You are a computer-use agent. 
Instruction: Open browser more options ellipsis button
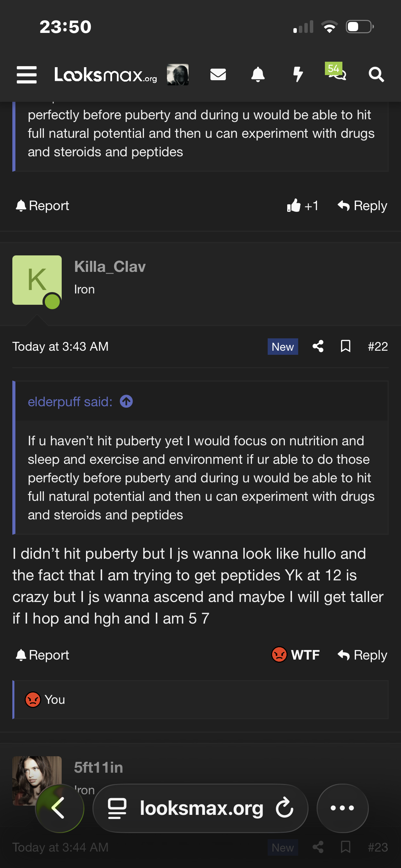click(342, 808)
